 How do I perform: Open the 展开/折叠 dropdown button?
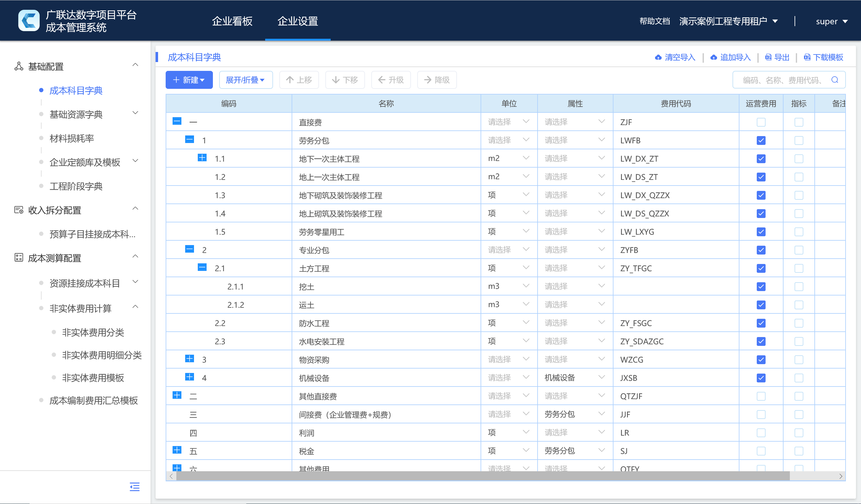click(x=246, y=80)
